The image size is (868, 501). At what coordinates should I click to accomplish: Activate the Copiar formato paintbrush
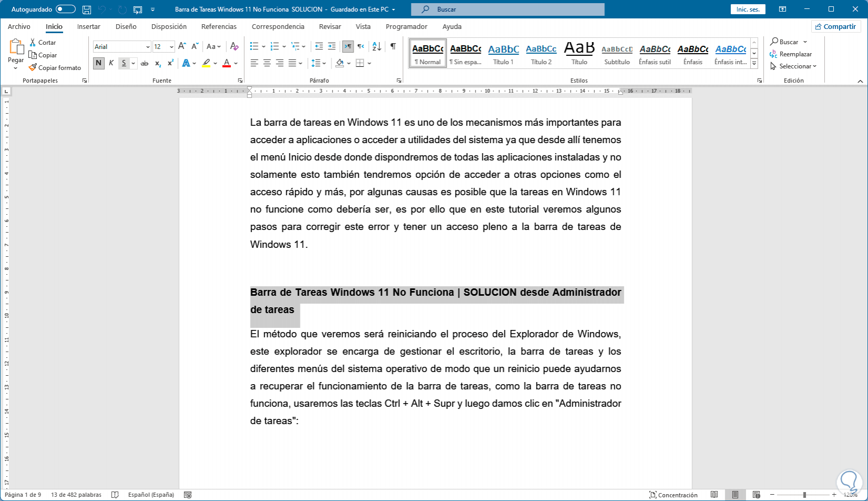click(55, 67)
